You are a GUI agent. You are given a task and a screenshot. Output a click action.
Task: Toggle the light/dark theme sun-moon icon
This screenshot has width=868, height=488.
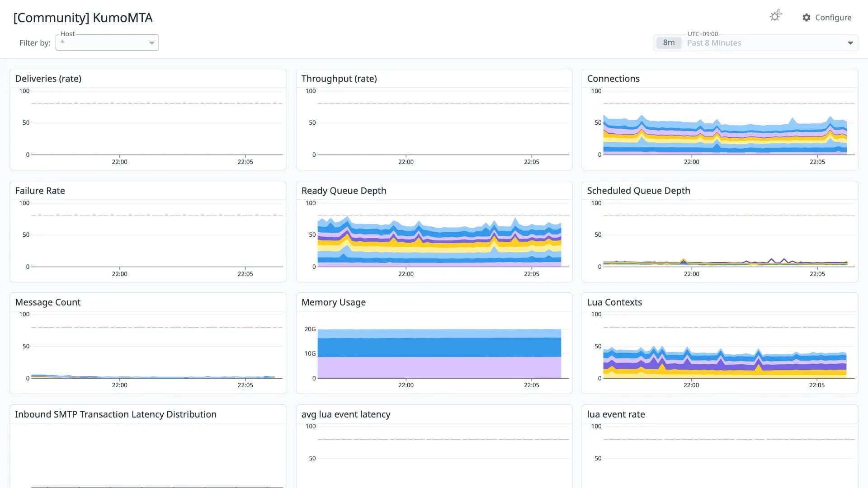click(x=776, y=16)
